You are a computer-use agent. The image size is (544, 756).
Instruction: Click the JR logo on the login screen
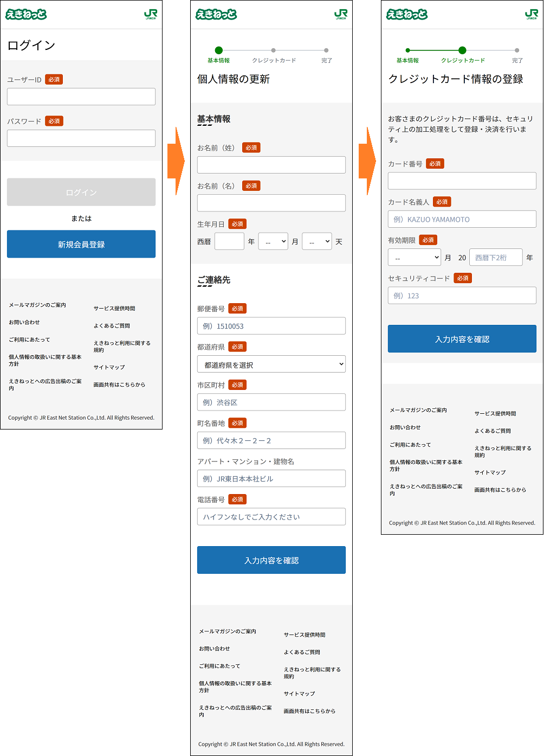pyautogui.click(x=151, y=15)
